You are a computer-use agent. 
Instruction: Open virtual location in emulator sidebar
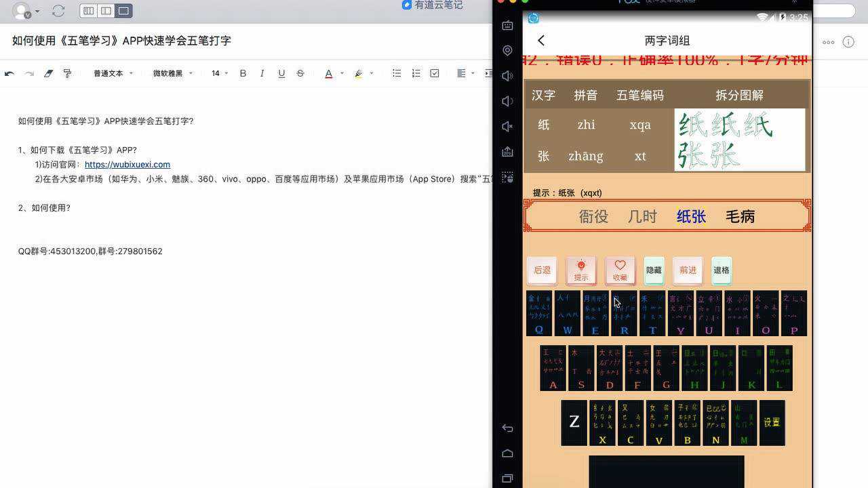click(507, 51)
